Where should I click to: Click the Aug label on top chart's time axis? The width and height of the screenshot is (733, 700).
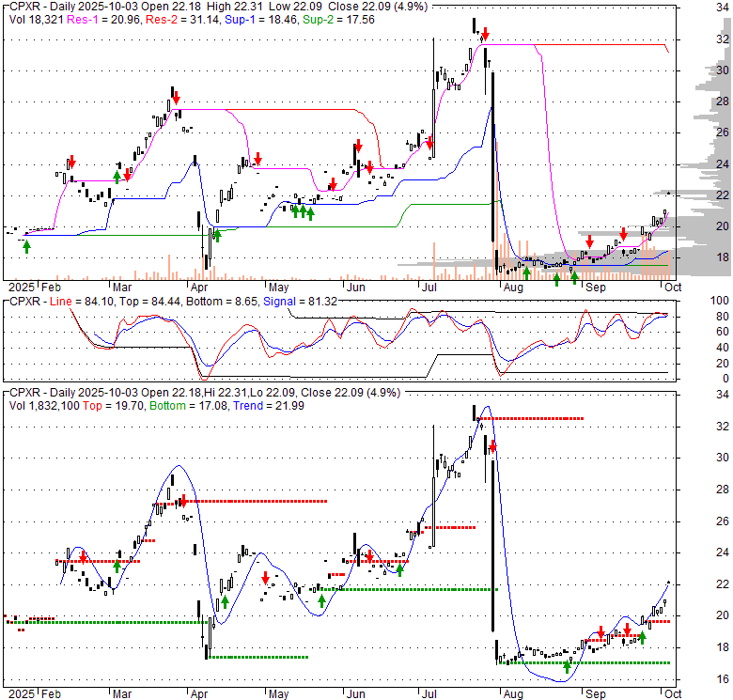pyautogui.click(x=512, y=286)
